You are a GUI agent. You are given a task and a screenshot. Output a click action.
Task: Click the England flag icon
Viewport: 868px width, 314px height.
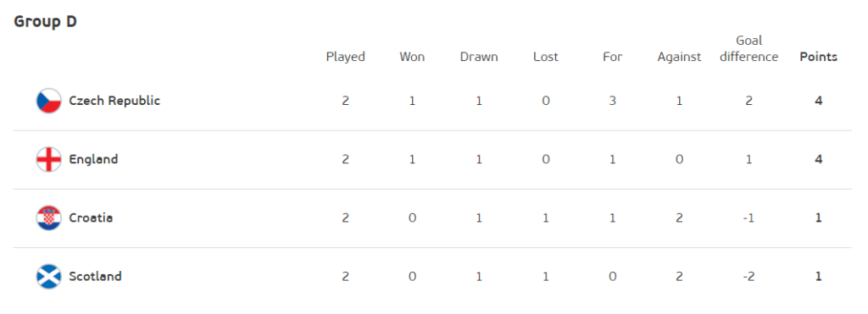click(48, 160)
